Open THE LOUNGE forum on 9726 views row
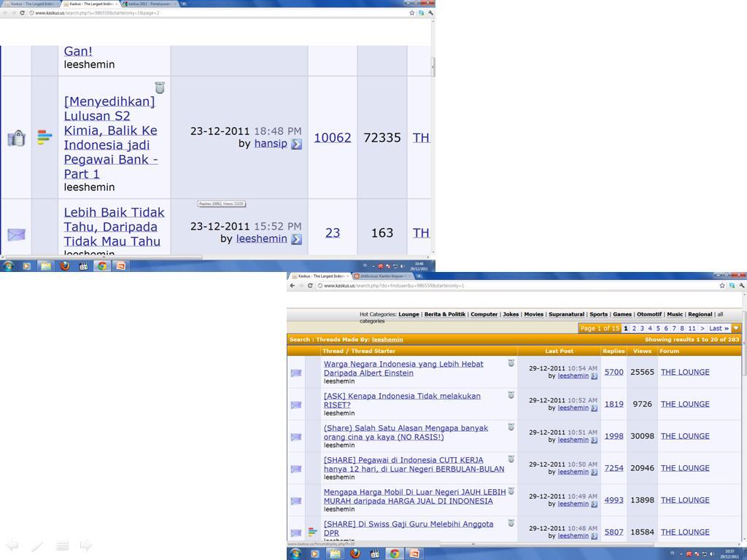747x560 pixels. (x=685, y=404)
